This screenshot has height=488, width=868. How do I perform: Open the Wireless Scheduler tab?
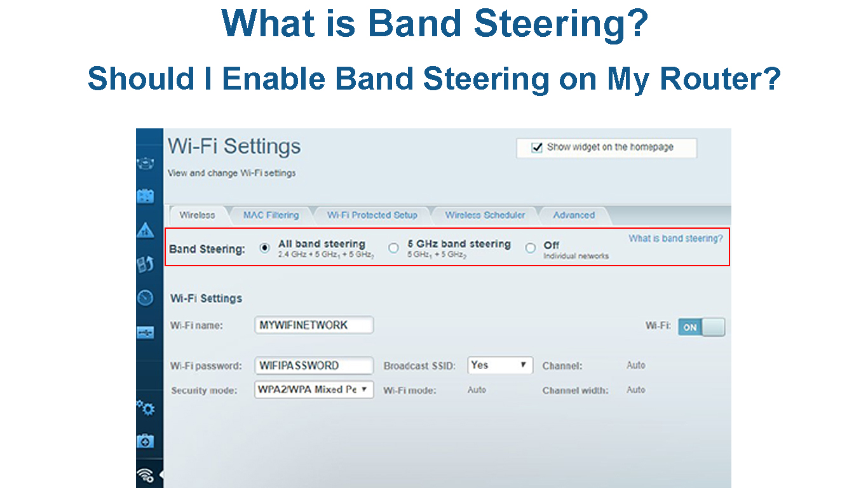tap(485, 215)
